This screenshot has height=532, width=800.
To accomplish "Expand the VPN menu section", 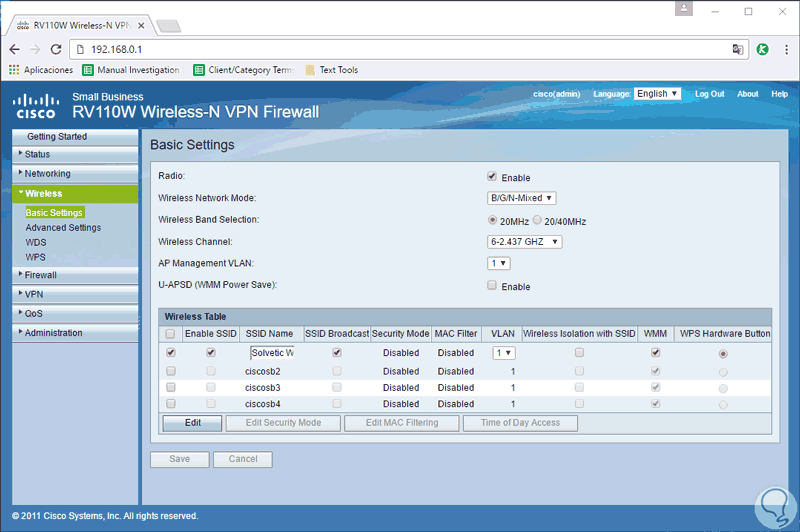I will click(75, 294).
